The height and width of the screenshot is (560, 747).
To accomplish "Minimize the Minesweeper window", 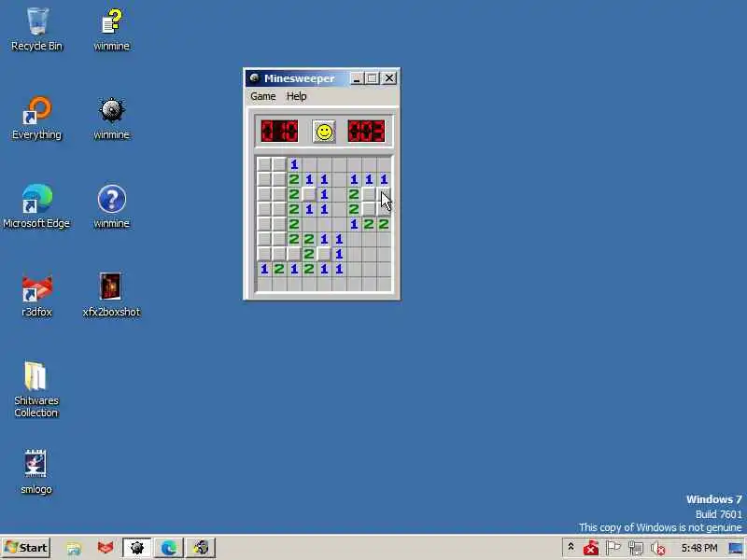I will pos(356,78).
